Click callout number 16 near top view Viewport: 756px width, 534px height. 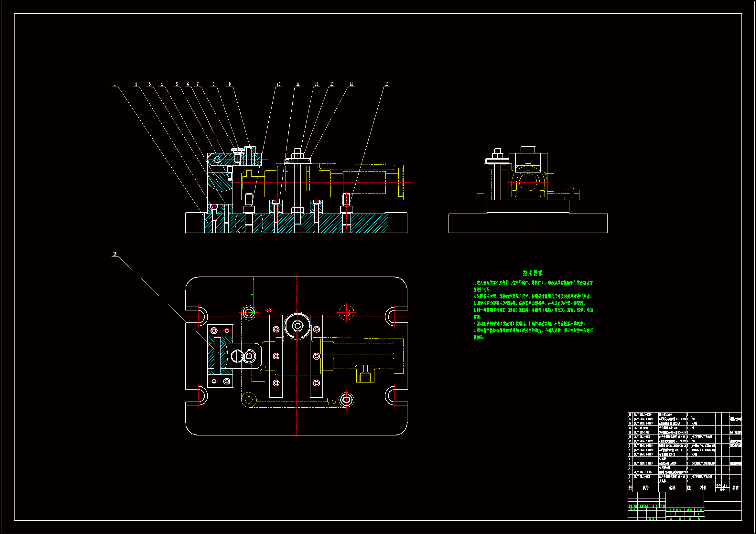[115, 254]
